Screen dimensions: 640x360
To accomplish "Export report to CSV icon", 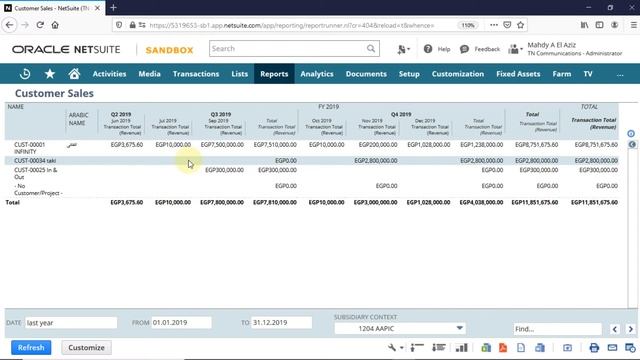I will point(521,348).
